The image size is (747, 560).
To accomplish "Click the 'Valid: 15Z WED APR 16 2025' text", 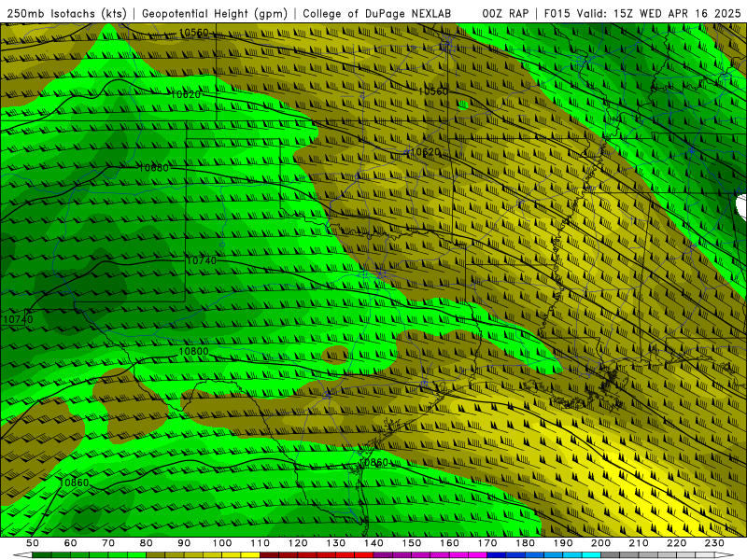I will pyautogui.click(x=659, y=13).
